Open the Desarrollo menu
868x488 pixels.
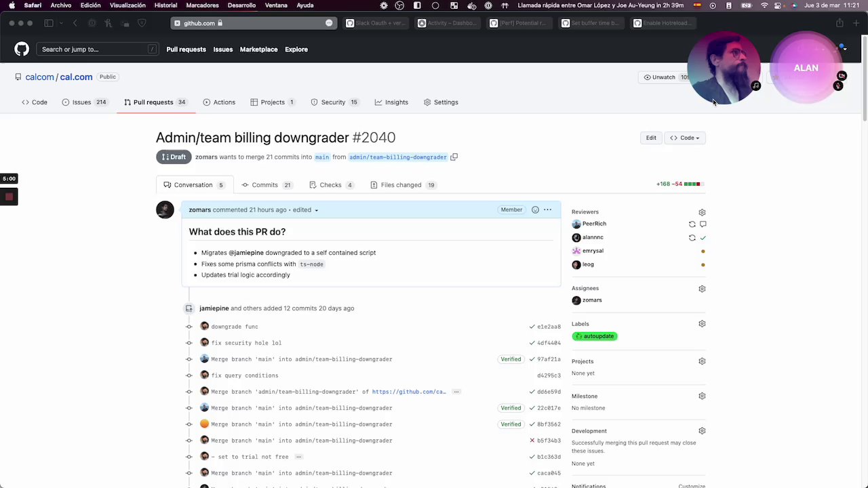coord(241,5)
